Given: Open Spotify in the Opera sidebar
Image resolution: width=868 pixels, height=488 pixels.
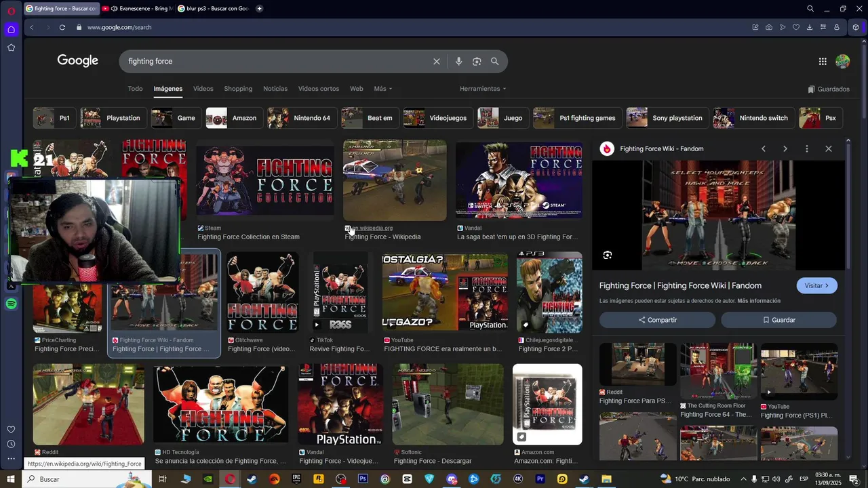Looking at the screenshot, I should click(x=11, y=304).
